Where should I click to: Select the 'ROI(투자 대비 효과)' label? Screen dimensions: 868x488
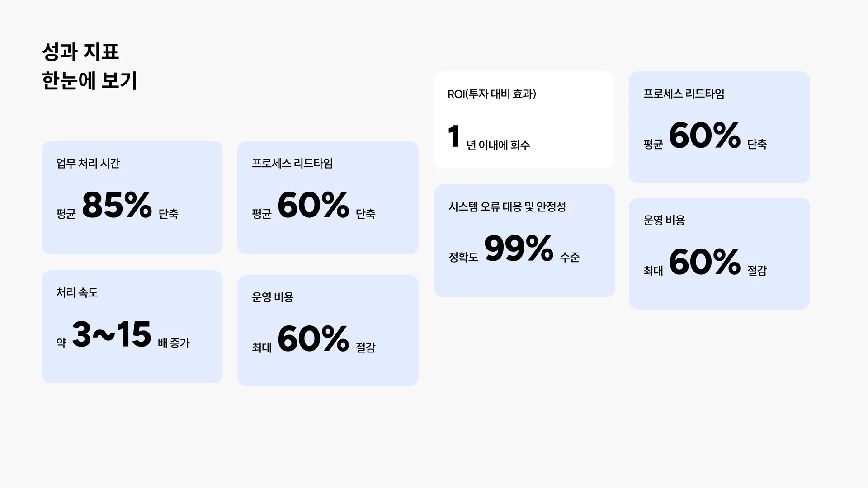[491, 94]
